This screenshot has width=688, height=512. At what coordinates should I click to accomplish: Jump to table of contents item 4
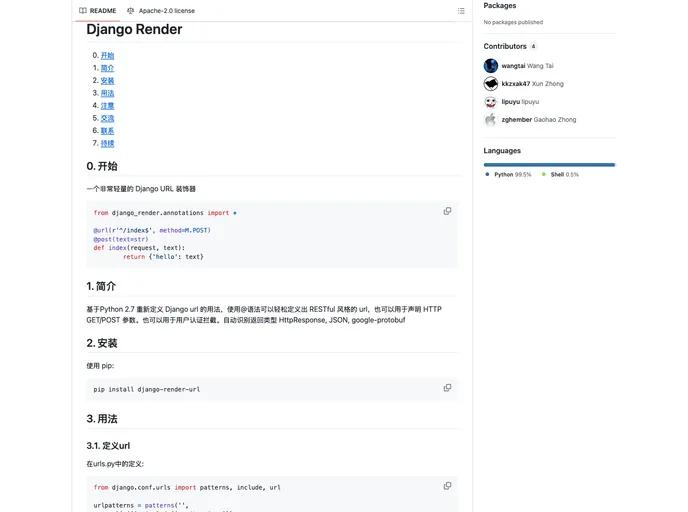[107, 106]
